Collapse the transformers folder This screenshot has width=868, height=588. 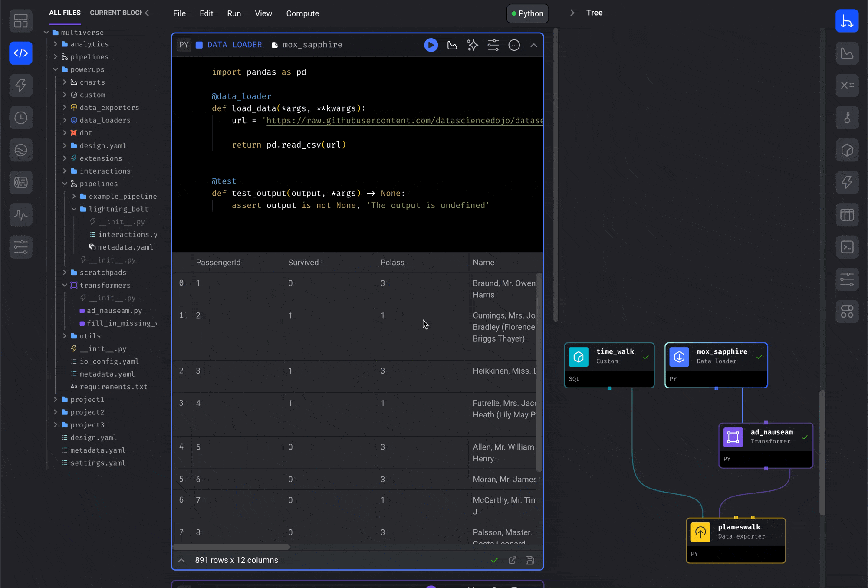click(65, 285)
